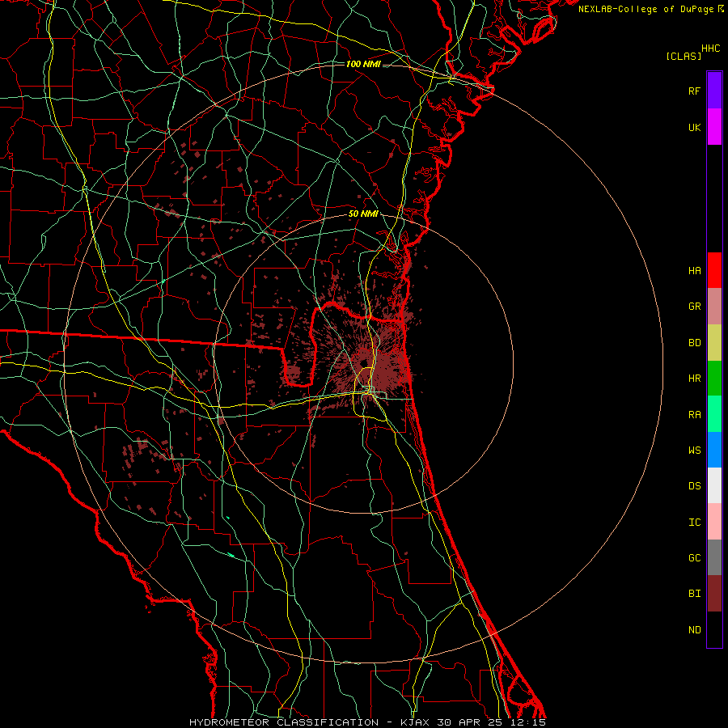Click the RA legend label
The image size is (728, 728).
[x=694, y=414]
